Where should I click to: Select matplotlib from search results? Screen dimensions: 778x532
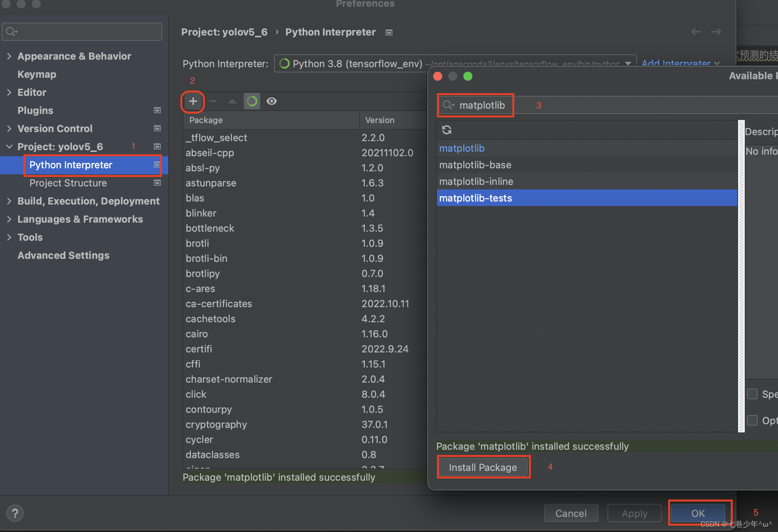click(462, 148)
